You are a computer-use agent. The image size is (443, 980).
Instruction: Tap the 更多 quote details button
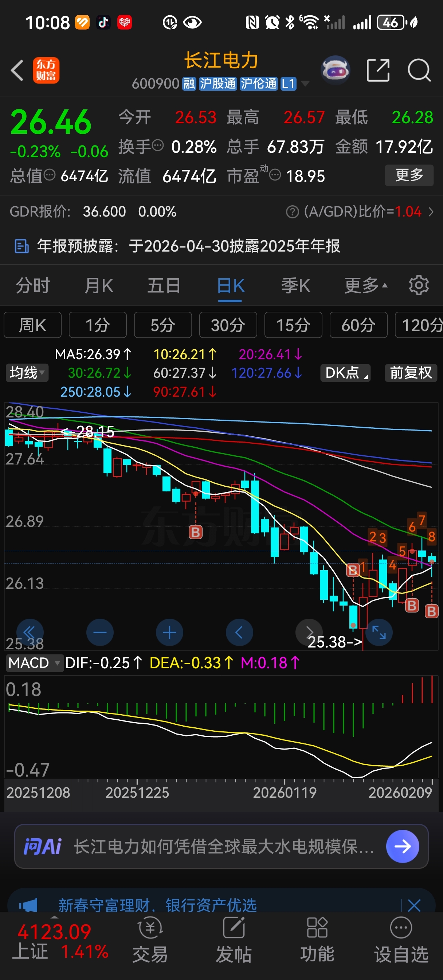coord(409,175)
